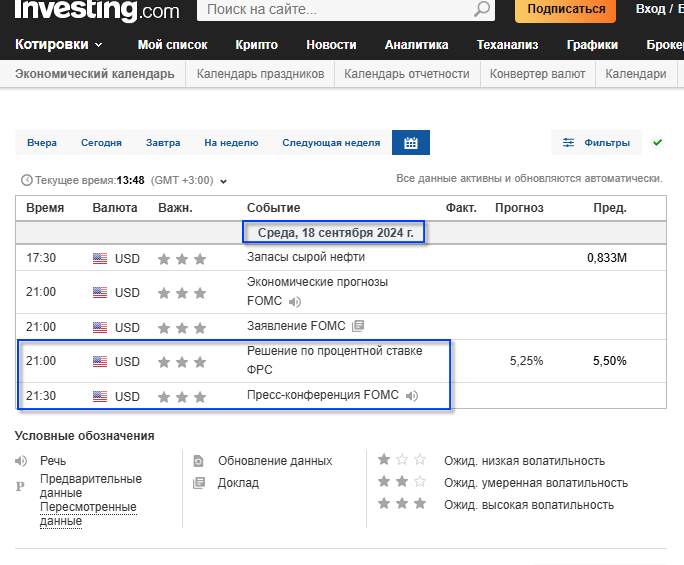Open the Вход login link

[x=650, y=9]
